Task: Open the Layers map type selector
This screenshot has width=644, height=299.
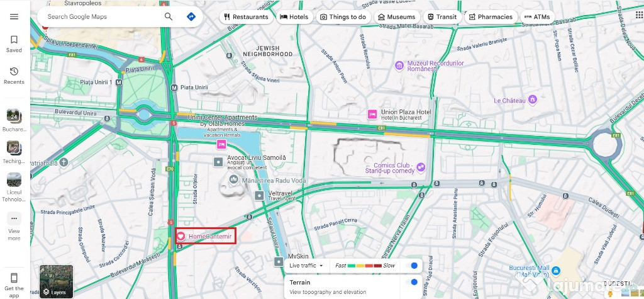Action: 56,282
